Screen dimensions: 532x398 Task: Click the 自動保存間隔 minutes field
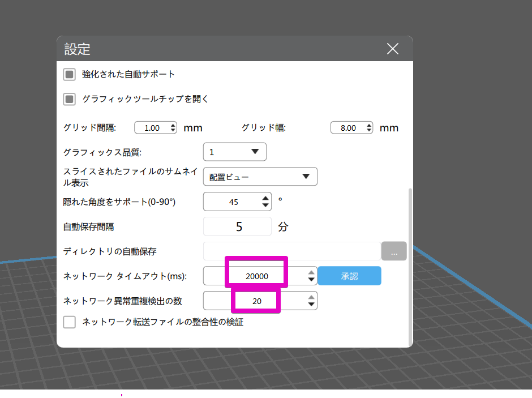(x=238, y=226)
